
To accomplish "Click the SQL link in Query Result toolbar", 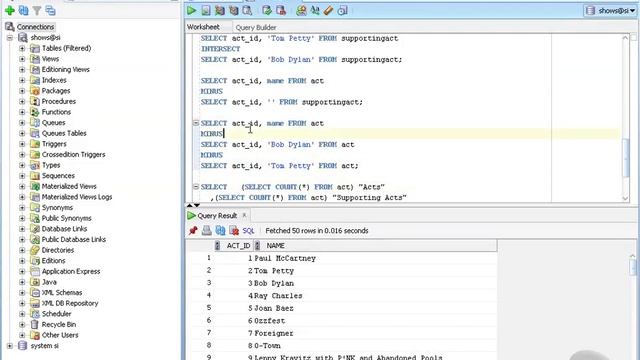I will [248, 231].
